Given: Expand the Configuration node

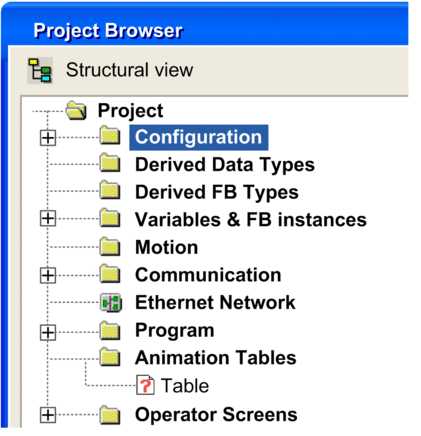Looking at the screenshot, I should (48, 138).
